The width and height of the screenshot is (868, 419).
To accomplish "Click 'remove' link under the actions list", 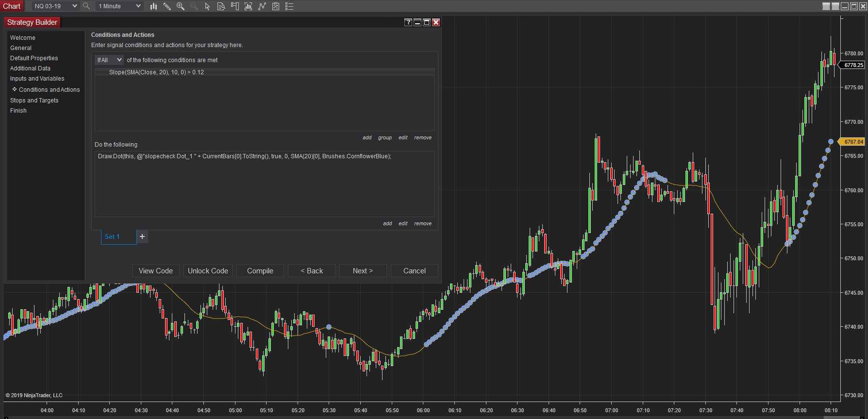I will click(x=423, y=224).
